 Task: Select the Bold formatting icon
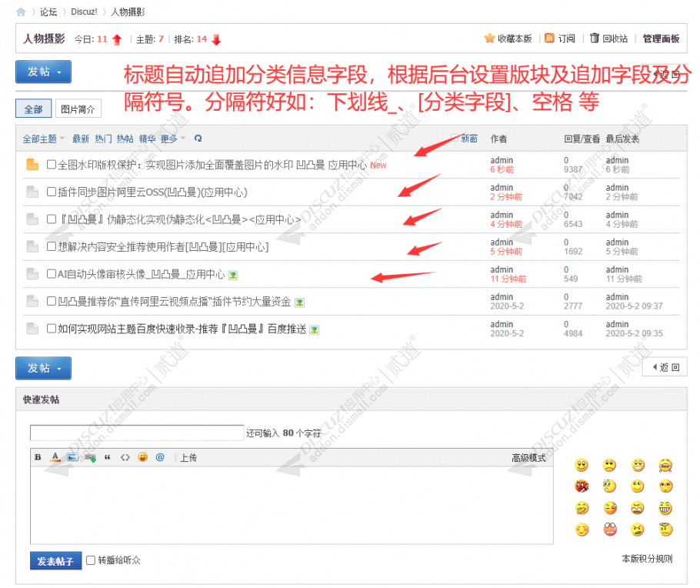point(37,457)
